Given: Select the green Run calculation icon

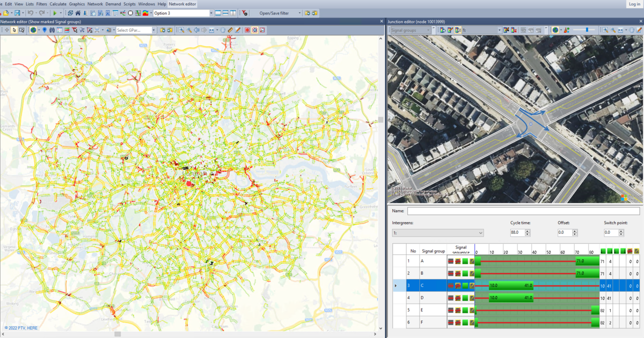Looking at the screenshot, I should coord(55,13).
